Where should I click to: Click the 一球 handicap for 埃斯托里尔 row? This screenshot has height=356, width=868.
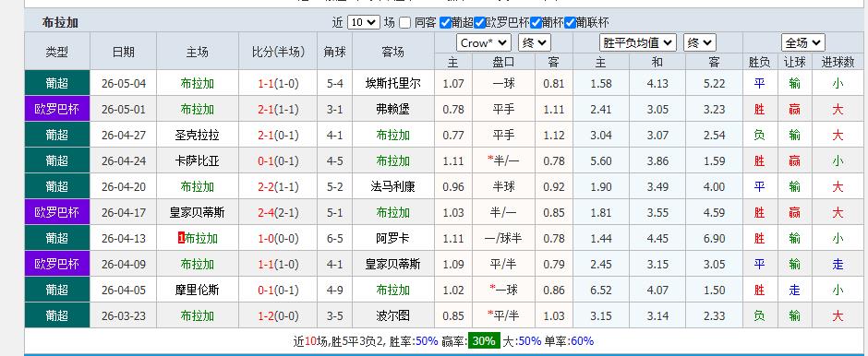coord(503,84)
